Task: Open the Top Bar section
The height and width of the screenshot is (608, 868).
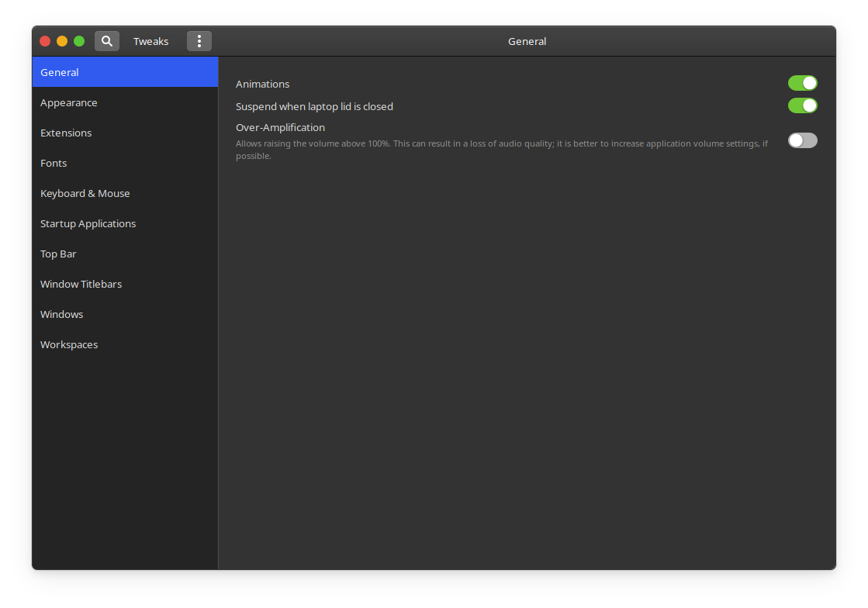Action: point(125,254)
